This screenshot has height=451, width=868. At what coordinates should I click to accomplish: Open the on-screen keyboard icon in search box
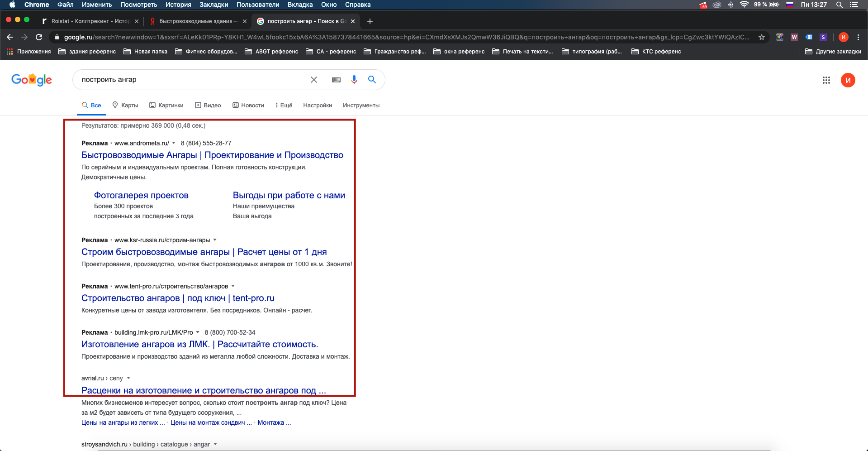[336, 80]
